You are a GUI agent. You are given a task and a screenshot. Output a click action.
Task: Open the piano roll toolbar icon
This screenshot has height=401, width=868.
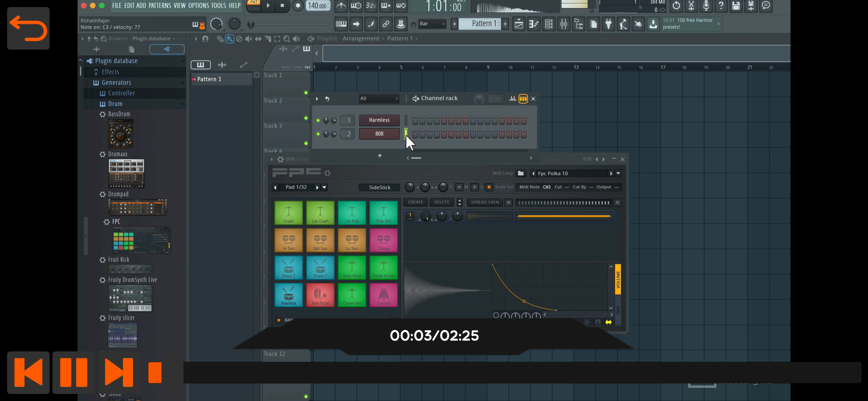(x=534, y=24)
